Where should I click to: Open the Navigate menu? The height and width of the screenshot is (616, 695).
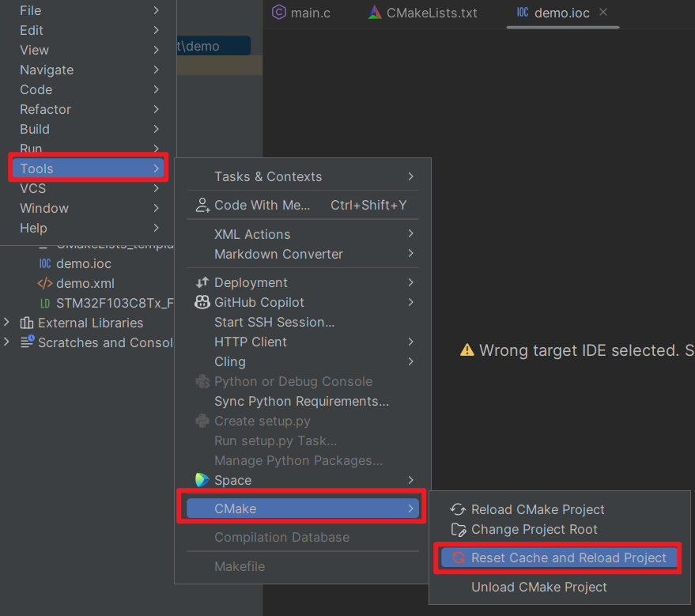point(87,70)
